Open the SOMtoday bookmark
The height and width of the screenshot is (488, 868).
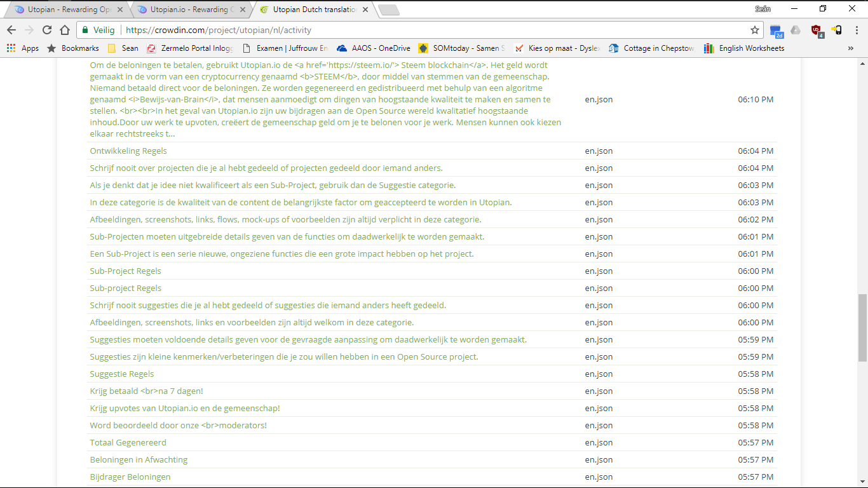pyautogui.click(x=462, y=48)
